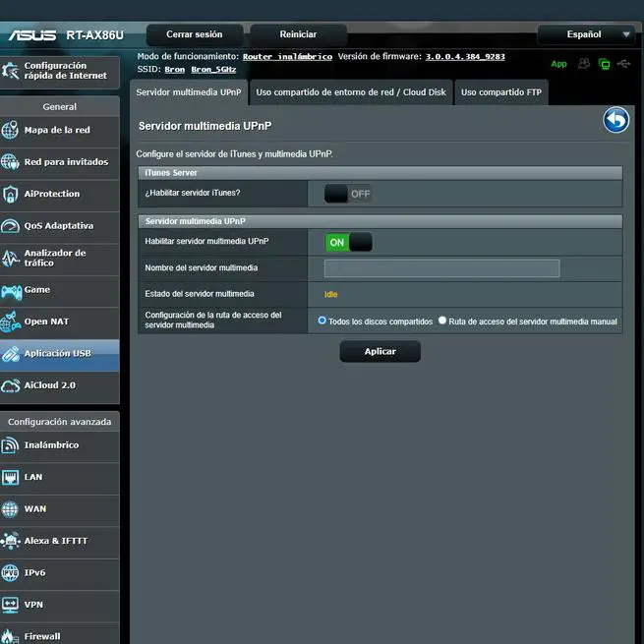
Task: Click the IPv6 icon
Action: pyautogui.click(x=10, y=573)
